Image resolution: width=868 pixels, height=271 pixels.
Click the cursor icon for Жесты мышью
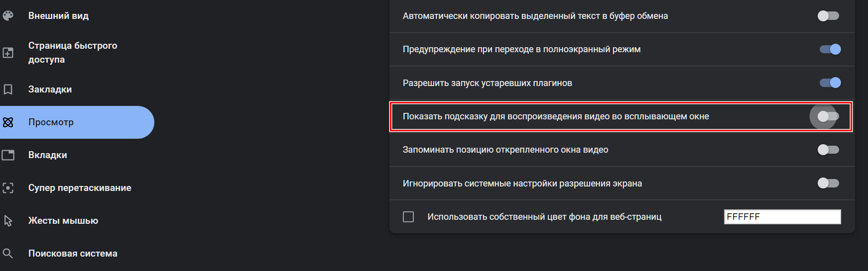pos(7,221)
